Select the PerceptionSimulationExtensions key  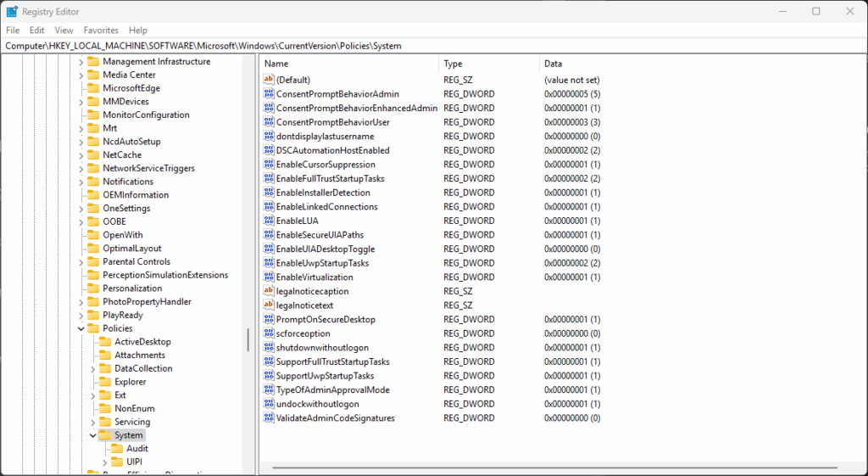165,275
